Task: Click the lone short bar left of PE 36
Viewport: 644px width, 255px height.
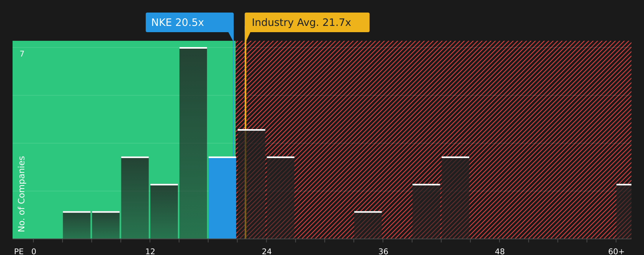Action: [x=368, y=225]
